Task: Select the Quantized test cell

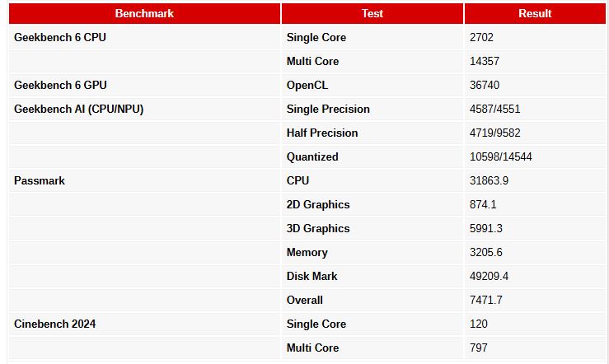Action: click(312, 156)
